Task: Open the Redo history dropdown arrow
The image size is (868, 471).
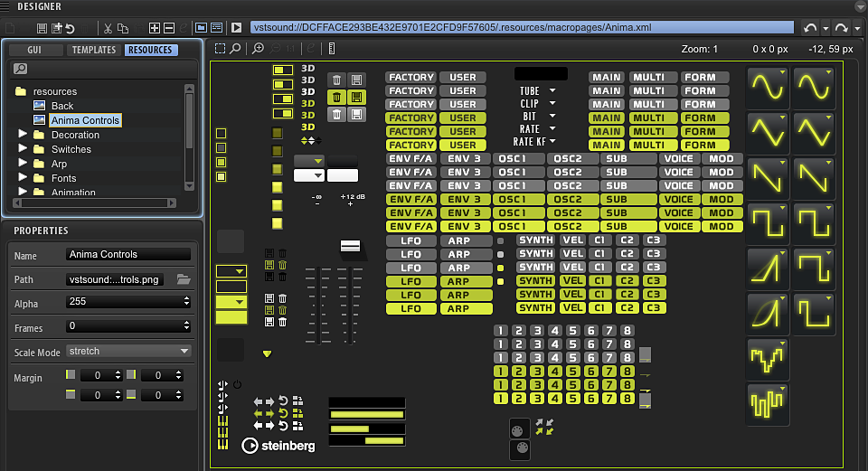Action: click(x=857, y=28)
